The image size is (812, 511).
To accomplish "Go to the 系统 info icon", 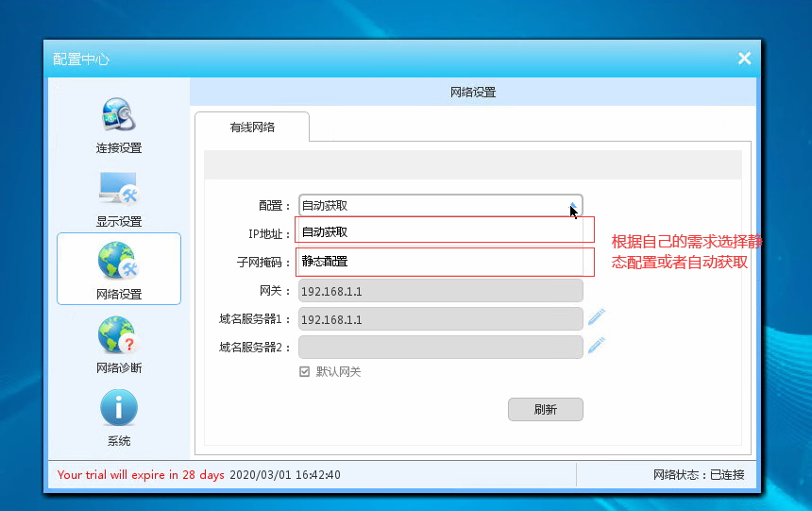I will click(x=118, y=408).
